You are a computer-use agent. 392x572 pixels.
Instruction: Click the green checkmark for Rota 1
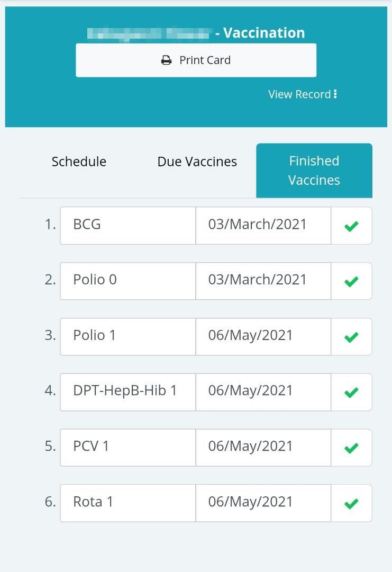[351, 504]
